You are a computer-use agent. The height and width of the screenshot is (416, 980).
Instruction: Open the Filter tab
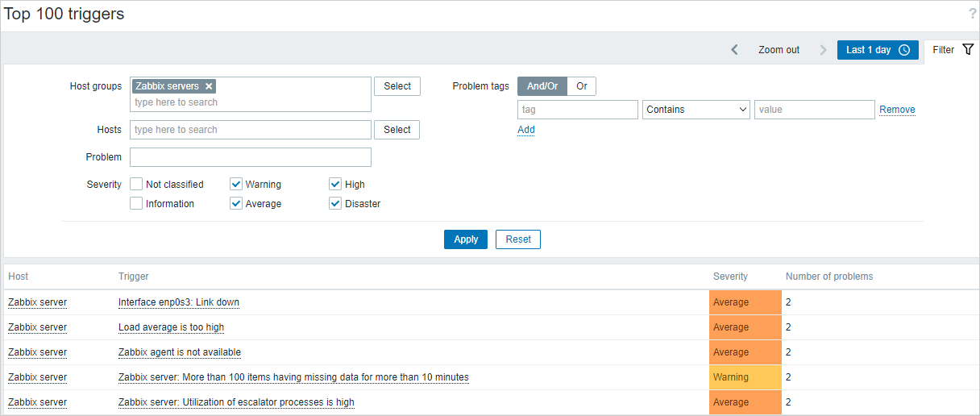(953, 50)
